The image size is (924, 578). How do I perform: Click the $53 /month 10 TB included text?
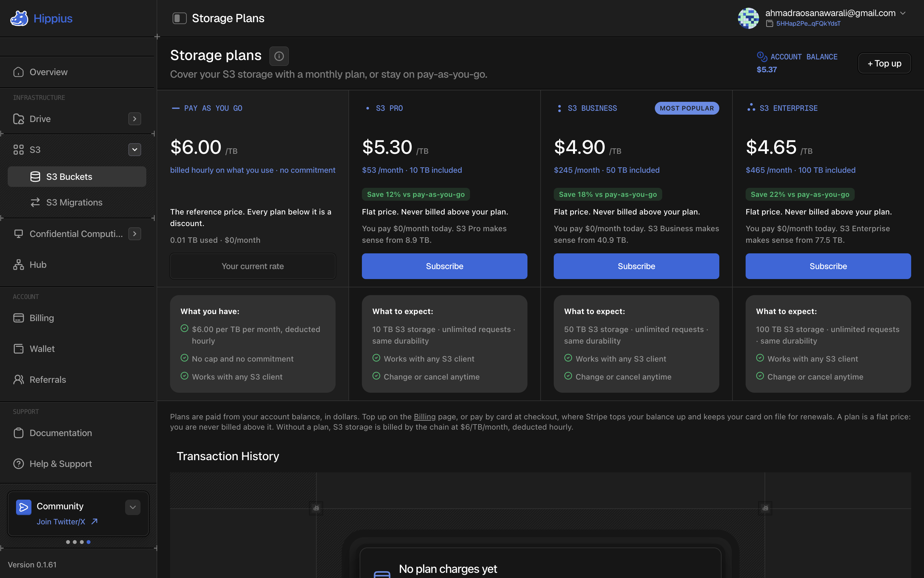tap(412, 170)
